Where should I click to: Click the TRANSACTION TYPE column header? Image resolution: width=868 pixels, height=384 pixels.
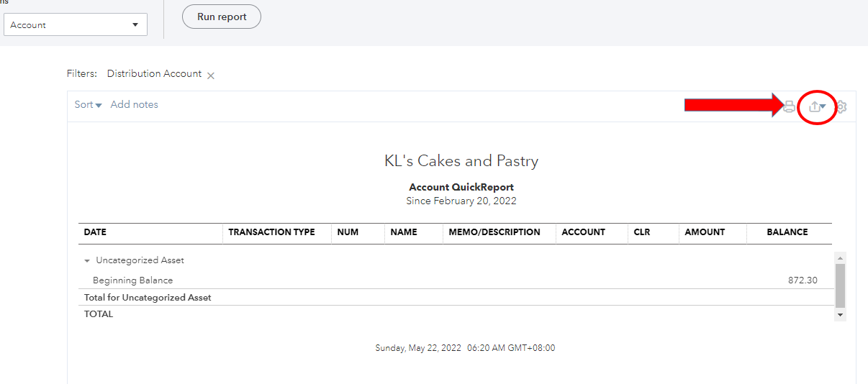271,232
